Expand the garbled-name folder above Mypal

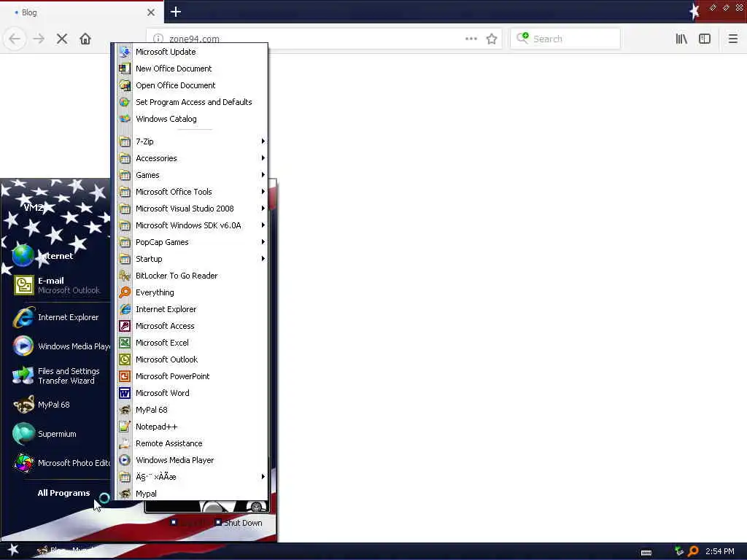[x=192, y=477]
